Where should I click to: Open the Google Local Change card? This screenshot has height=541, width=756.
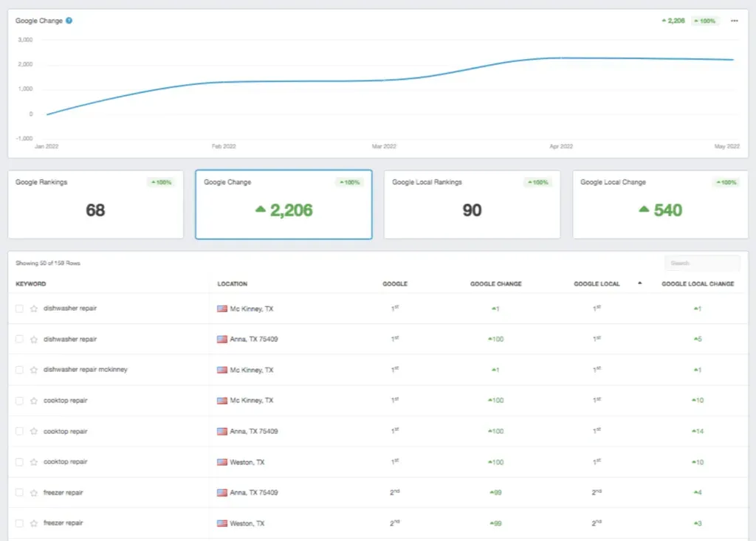660,204
